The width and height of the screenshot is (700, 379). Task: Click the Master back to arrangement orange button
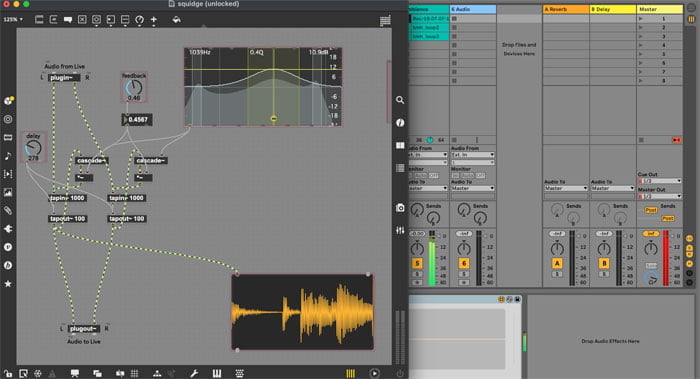(676, 140)
